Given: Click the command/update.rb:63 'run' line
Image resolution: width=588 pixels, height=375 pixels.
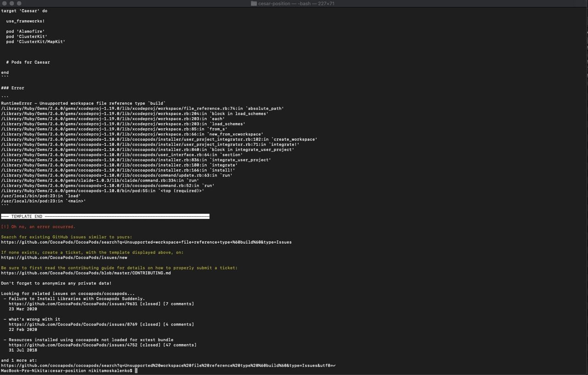Looking at the screenshot, I should [x=117, y=175].
